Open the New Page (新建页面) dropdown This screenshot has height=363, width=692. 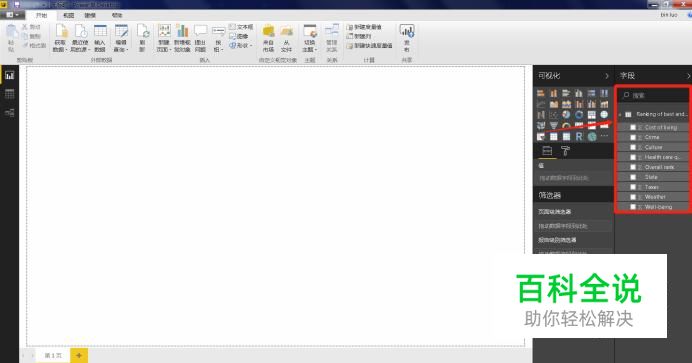point(164,49)
